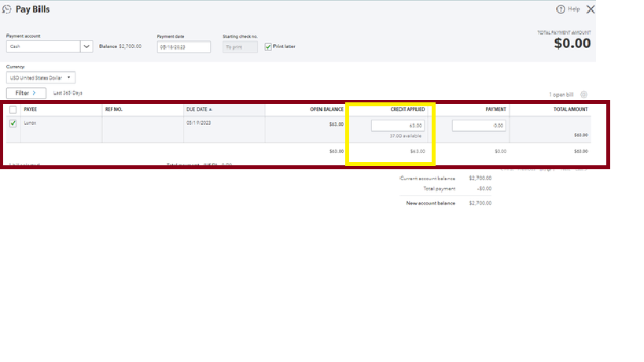644x362 pixels.
Task: Edit the Payment amount field for Lunox
Action: (x=479, y=126)
